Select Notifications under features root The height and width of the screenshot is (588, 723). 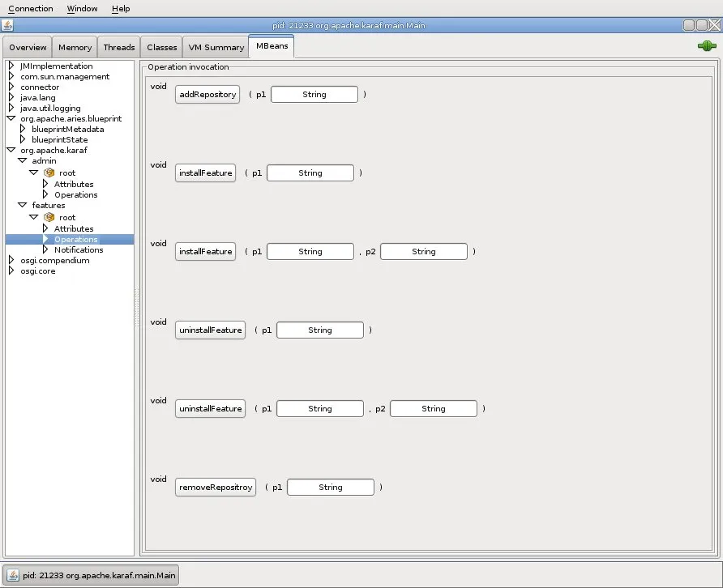(x=79, y=250)
